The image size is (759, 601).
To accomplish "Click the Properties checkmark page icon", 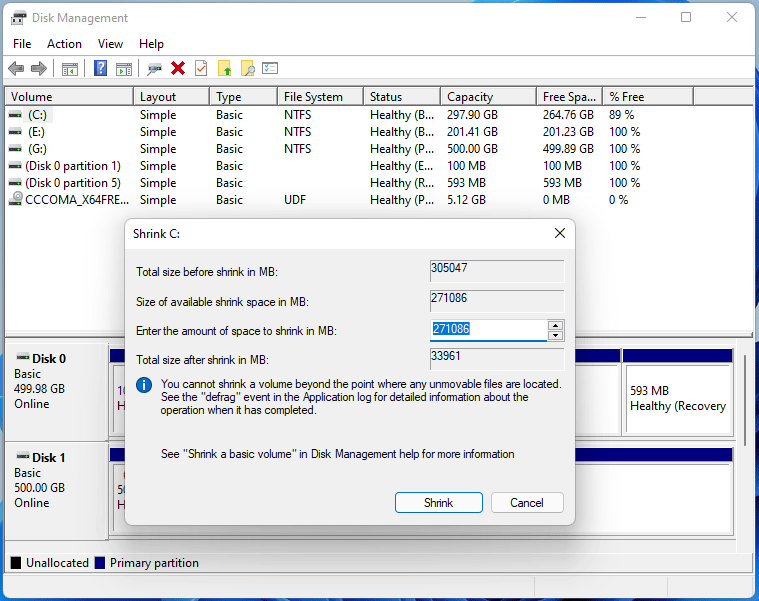I will (x=201, y=68).
